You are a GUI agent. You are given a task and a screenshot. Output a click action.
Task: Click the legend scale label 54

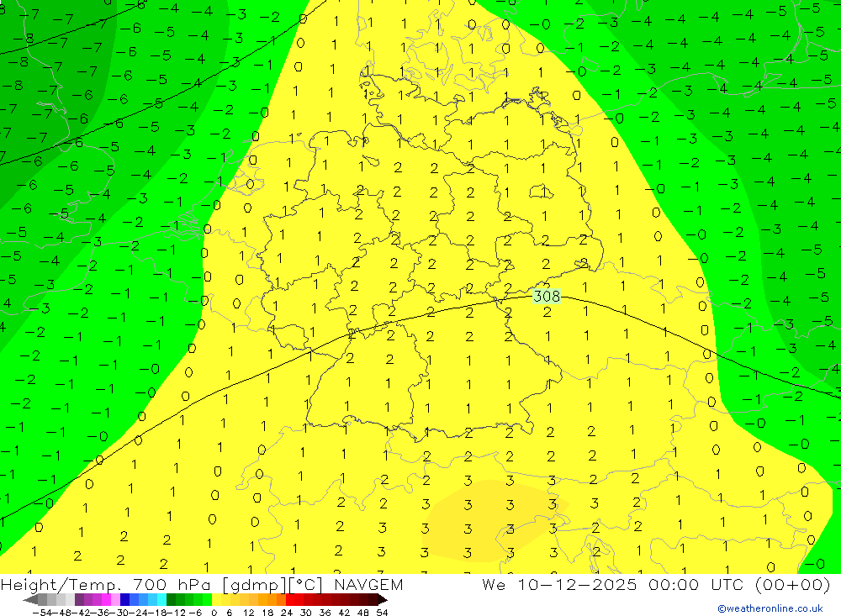[x=382, y=613]
